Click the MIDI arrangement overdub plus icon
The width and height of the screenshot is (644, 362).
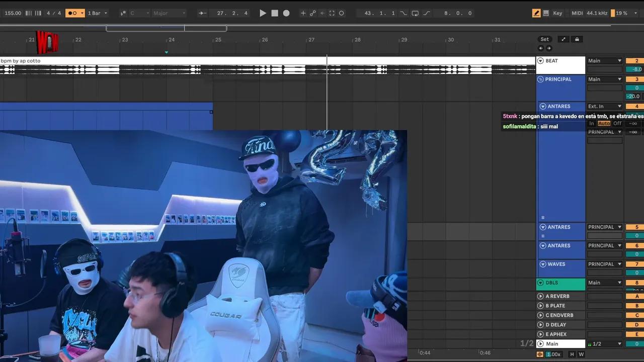tap(303, 13)
